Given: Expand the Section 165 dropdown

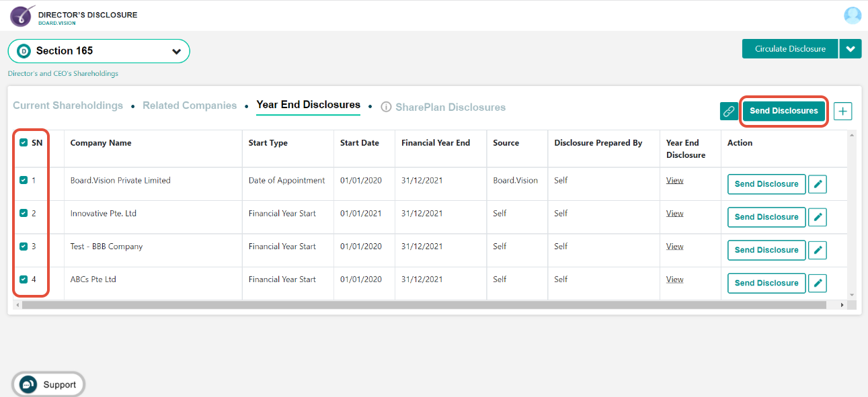Looking at the screenshot, I should (176, 50).
